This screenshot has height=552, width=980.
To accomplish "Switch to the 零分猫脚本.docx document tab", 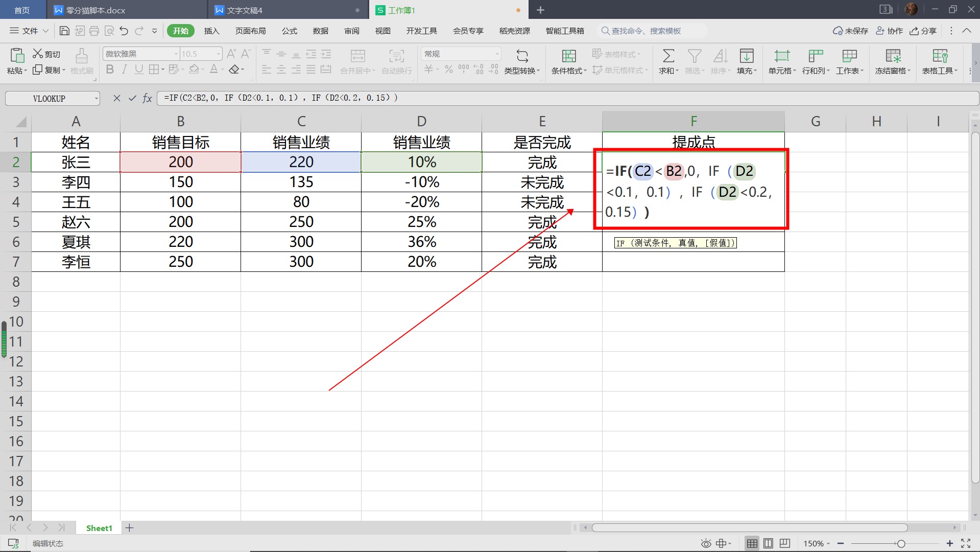I will tap(95, 10).
